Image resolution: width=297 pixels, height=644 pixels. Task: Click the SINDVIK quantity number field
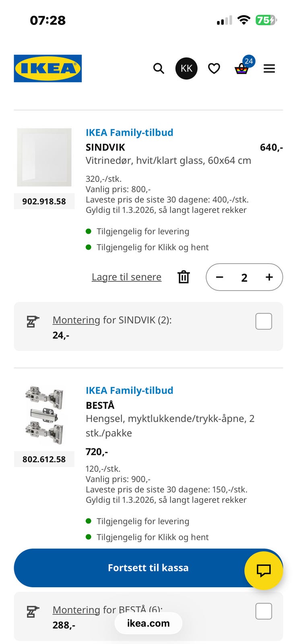point(244,277)
